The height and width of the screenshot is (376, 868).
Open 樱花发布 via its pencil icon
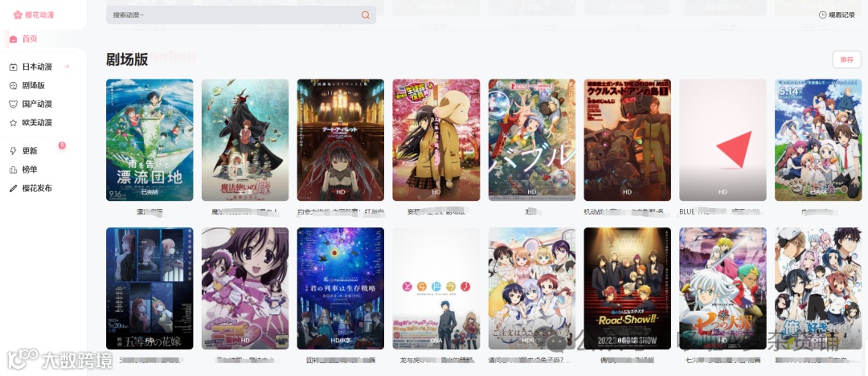(14, 188)
